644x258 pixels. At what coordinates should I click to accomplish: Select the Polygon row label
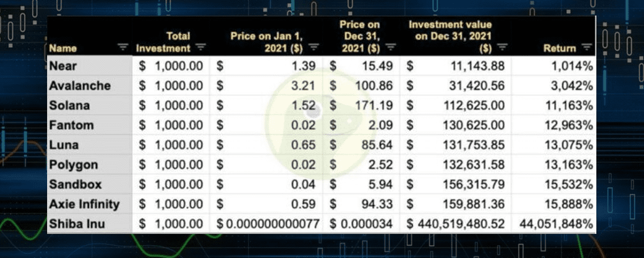73,164
